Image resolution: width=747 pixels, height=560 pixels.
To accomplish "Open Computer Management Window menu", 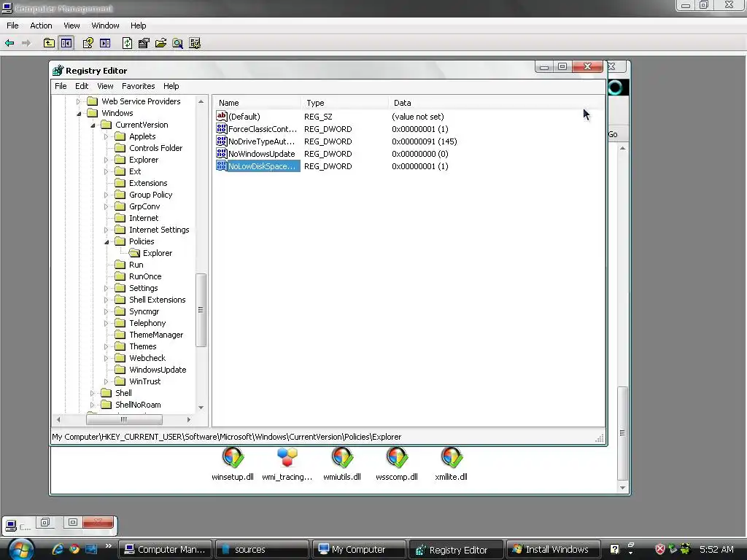I will click(x=105, y=26).
